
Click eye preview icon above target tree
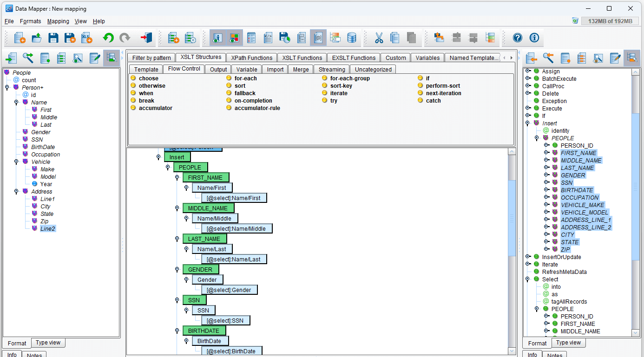click(x=598, y=58)
